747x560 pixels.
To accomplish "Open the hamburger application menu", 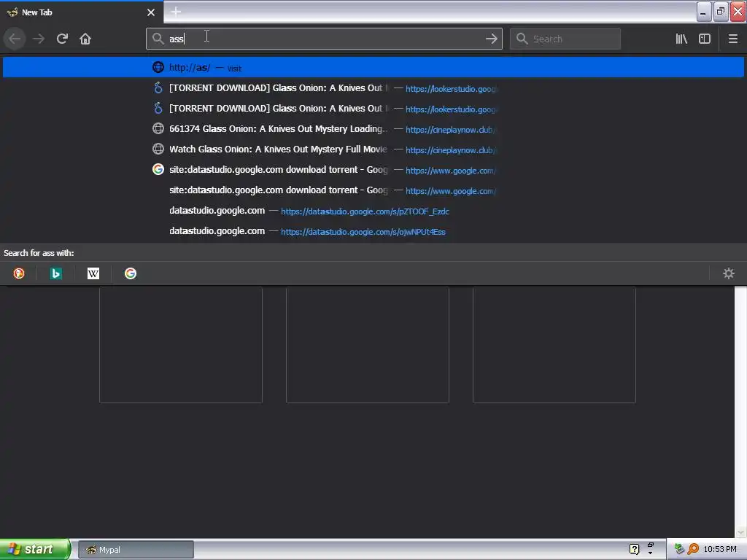I will [x=732, y=39].
